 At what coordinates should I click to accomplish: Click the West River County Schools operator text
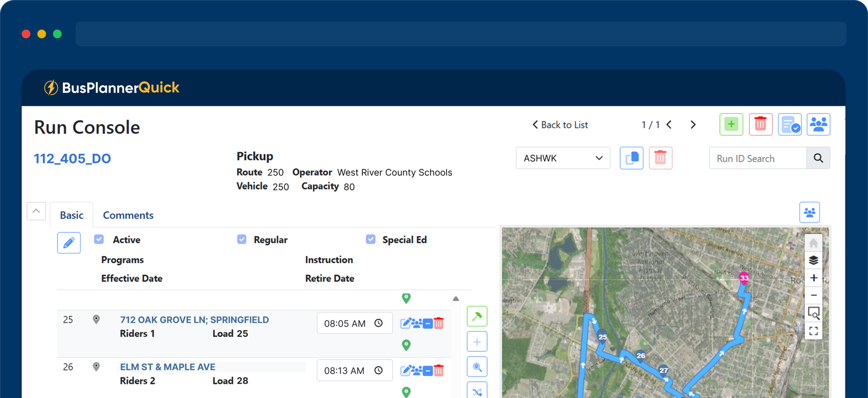click(394, 173)
